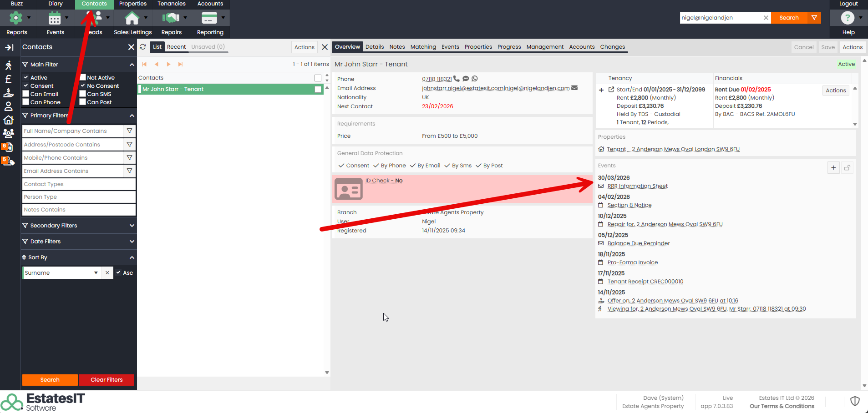Switch to the Matching tab

(423, 47)
